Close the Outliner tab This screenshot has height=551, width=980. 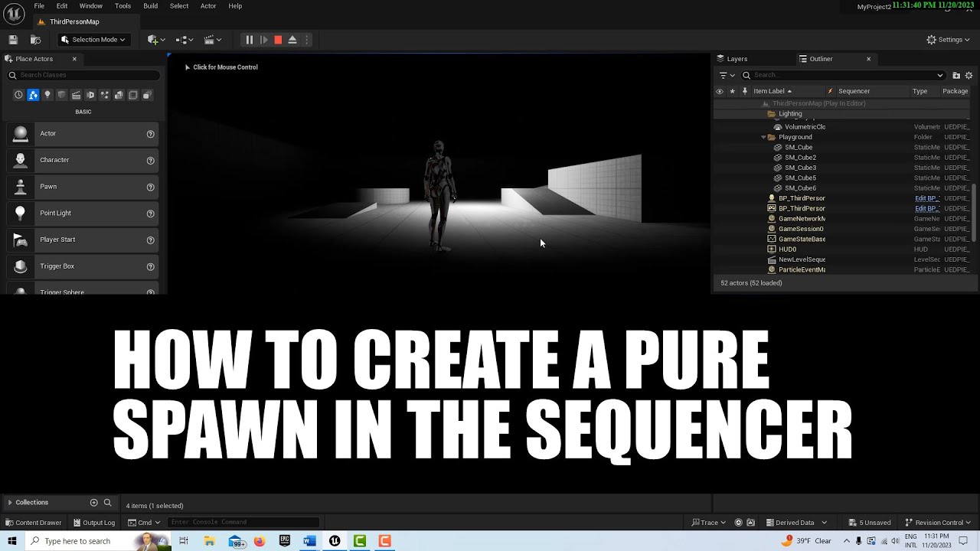pyautogui.click(x=868, y=59)
